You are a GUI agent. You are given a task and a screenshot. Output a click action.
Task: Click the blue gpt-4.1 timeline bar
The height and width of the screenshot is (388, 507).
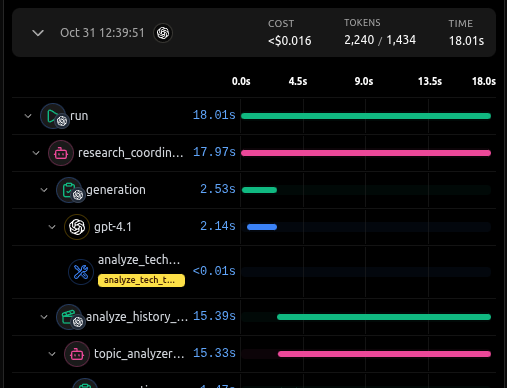pos(262,227)
